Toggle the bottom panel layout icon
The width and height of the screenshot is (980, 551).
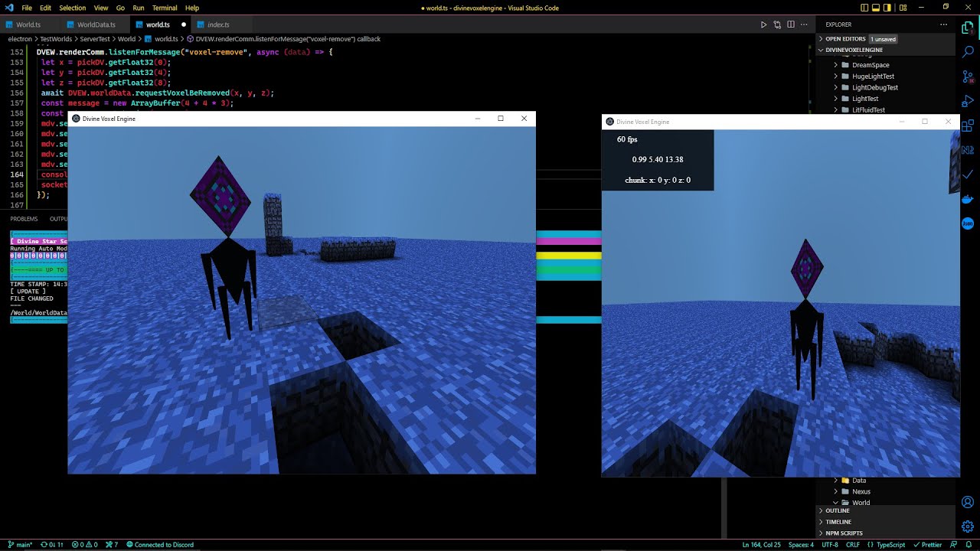[877, 8]
